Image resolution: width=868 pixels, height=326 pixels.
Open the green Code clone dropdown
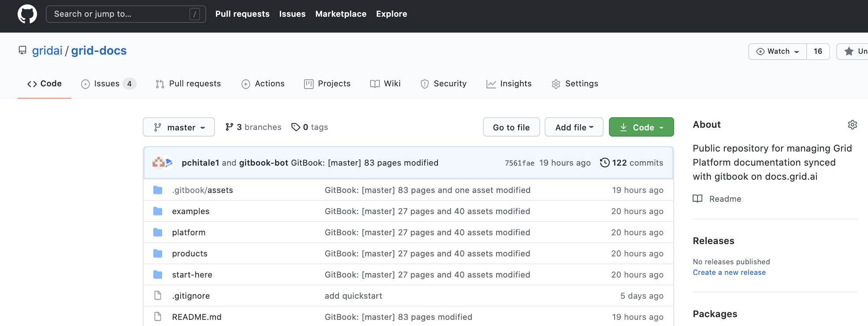point(642,127)
